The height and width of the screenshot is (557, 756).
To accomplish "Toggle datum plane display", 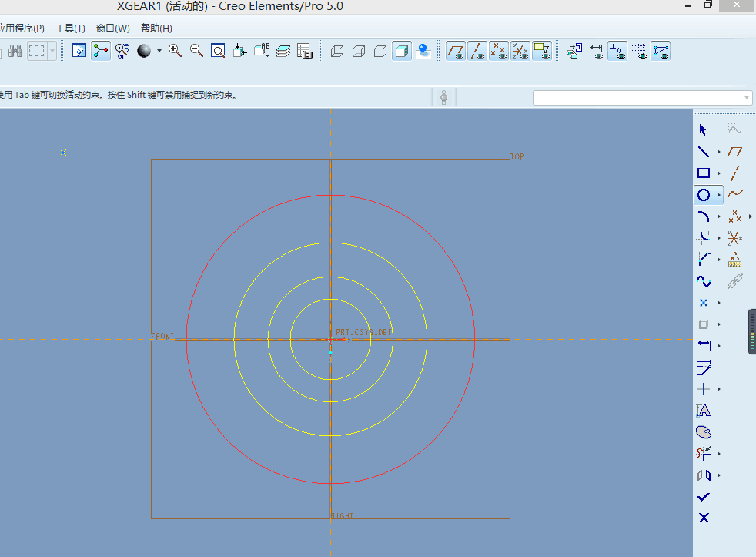I will pos(456,52).
